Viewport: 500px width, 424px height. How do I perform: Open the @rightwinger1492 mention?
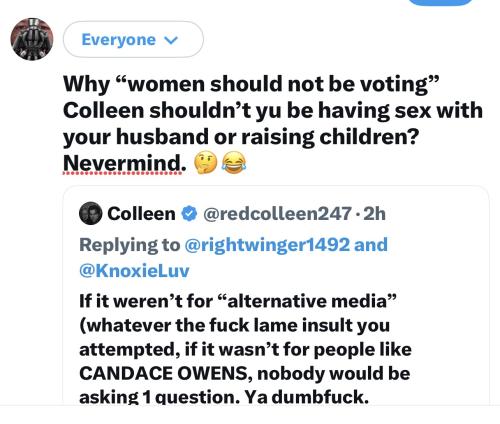click(267, 245)
